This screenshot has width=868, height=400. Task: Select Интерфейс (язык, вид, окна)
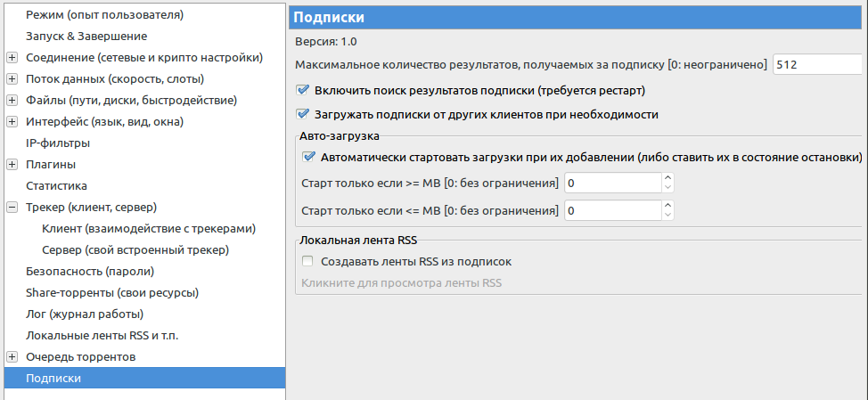tap(104, 122)
